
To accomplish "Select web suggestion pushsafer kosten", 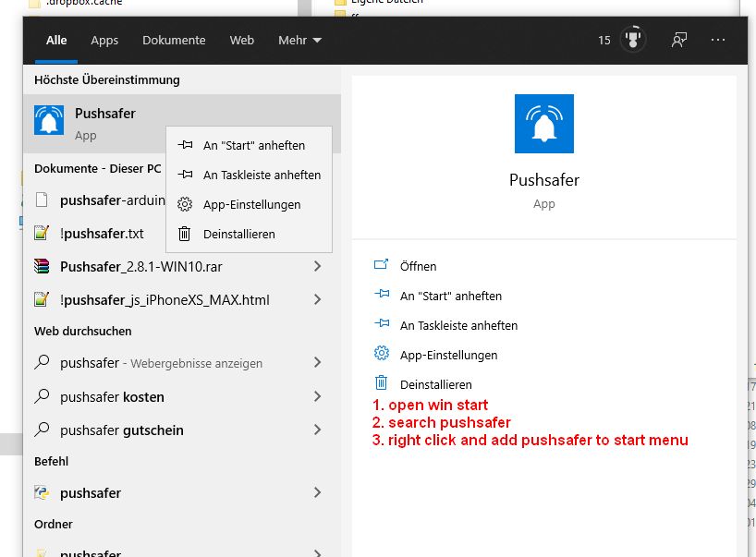I will coord(182,396).
